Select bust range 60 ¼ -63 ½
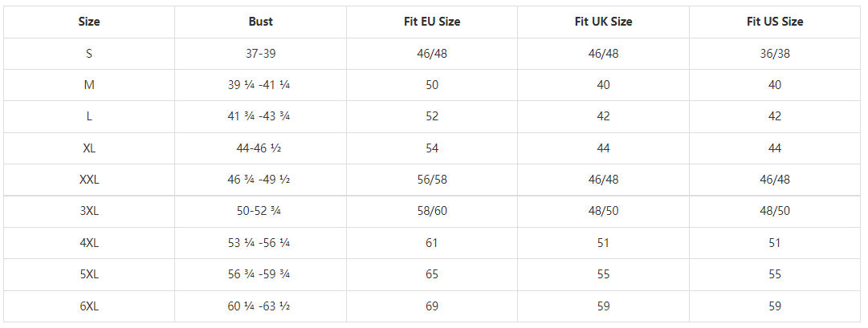868x328 pixels. (x=260, y=306)
